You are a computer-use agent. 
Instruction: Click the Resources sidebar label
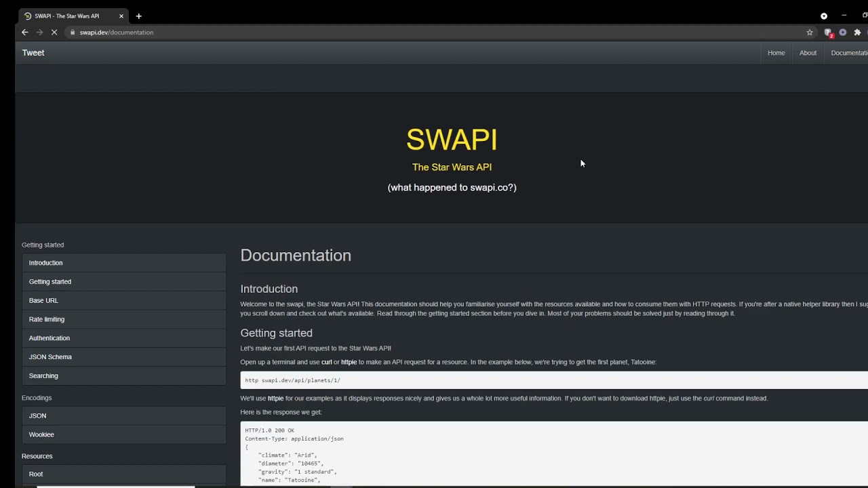coord(37,456)
